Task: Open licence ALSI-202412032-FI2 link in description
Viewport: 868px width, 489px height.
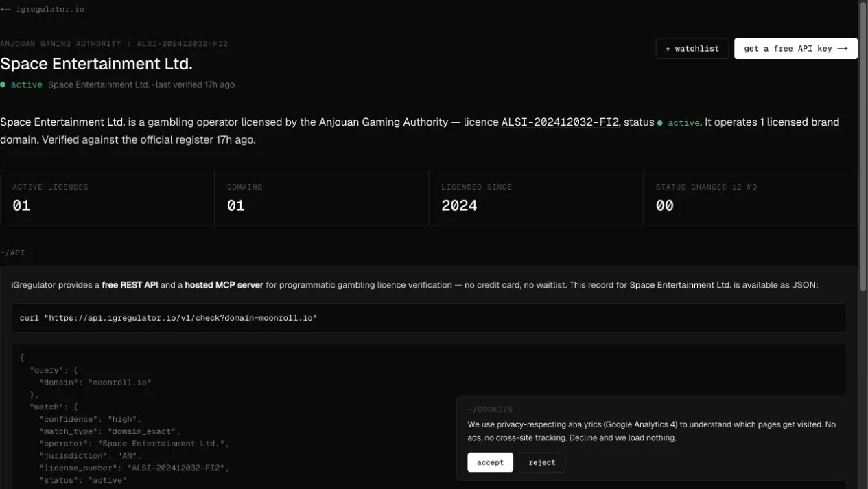Action: tap(560, 122)
